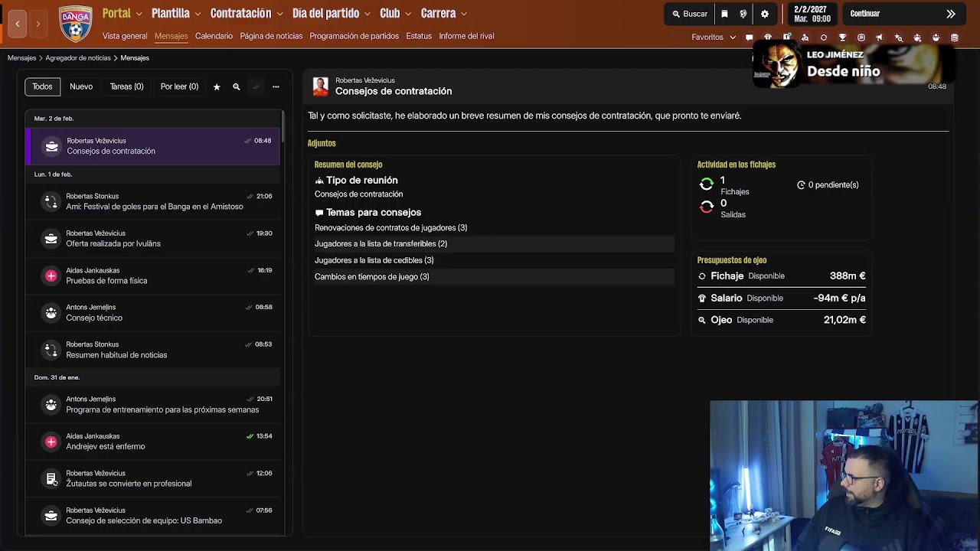Open message list more options ellipsis
The height and width of the screenshot is (551, 980).
[276, 87]
